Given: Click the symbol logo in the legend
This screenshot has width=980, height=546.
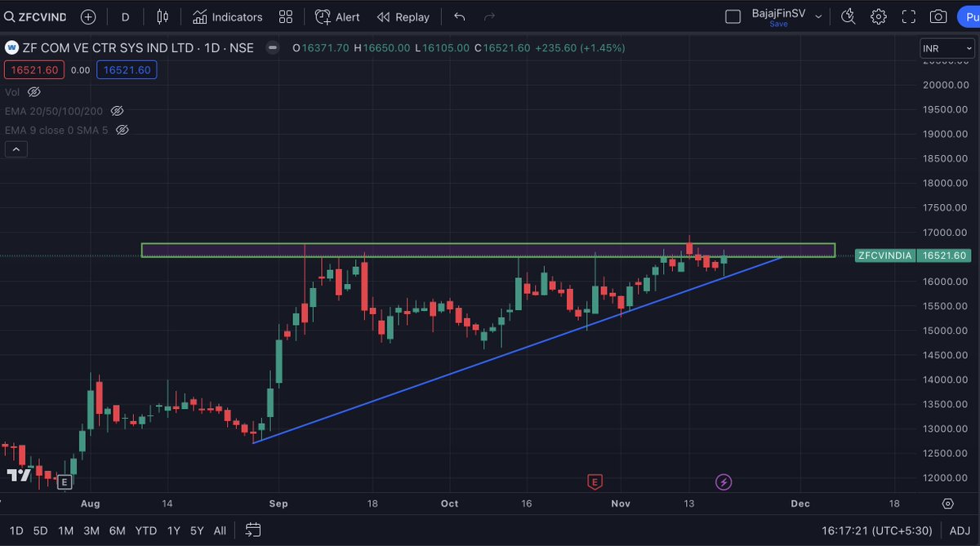Looking at the screenshot, I should [x=12, y=48].
